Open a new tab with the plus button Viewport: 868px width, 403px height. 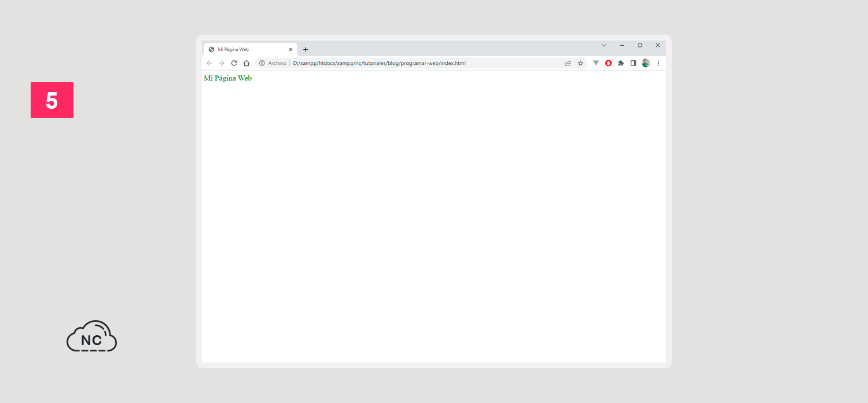click(306, 49)
